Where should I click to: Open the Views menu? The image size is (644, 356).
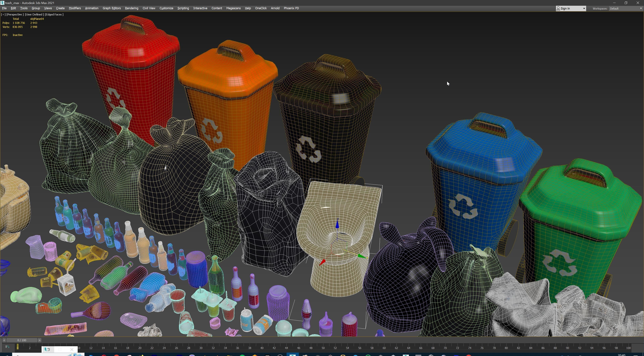(48, 8)
